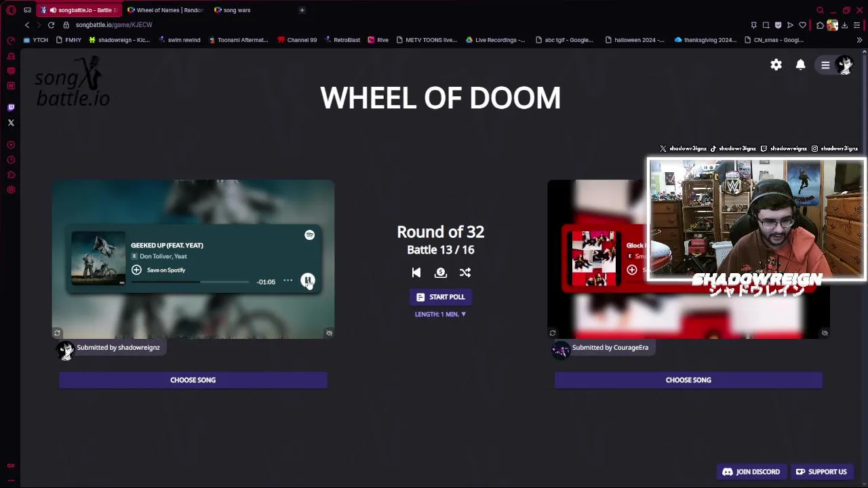The height and width of the screenshot is (488, 868).
Task: Go to previous battle with skip-back icon
Action: pyautogui.click(x=416, y=272)
